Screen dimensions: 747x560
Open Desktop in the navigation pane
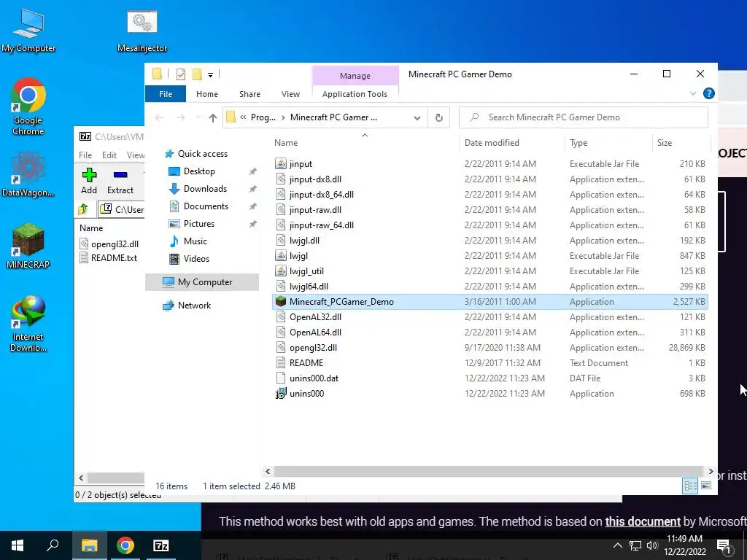tap(199, 171)
